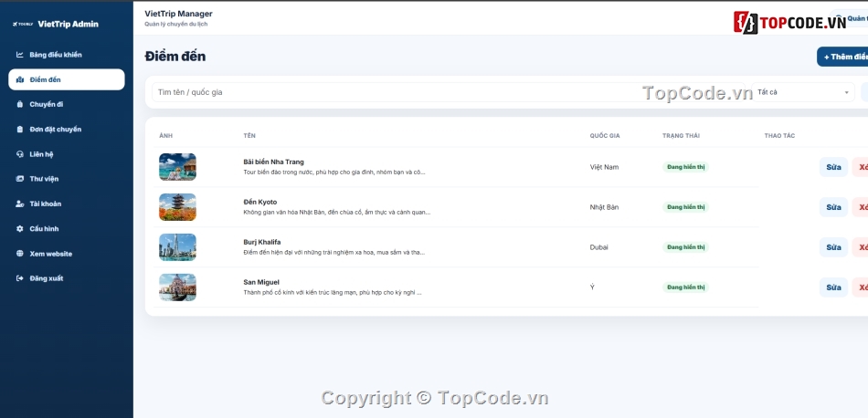Click the globe icon beside Xem website
The width and height of the screenshot is (868, 418).
(x=20, y=254)
